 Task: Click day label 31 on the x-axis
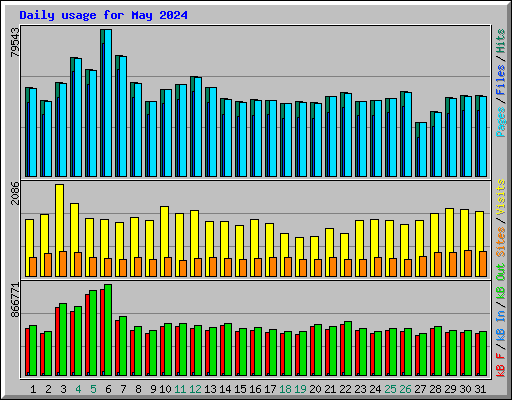[480, 389]
